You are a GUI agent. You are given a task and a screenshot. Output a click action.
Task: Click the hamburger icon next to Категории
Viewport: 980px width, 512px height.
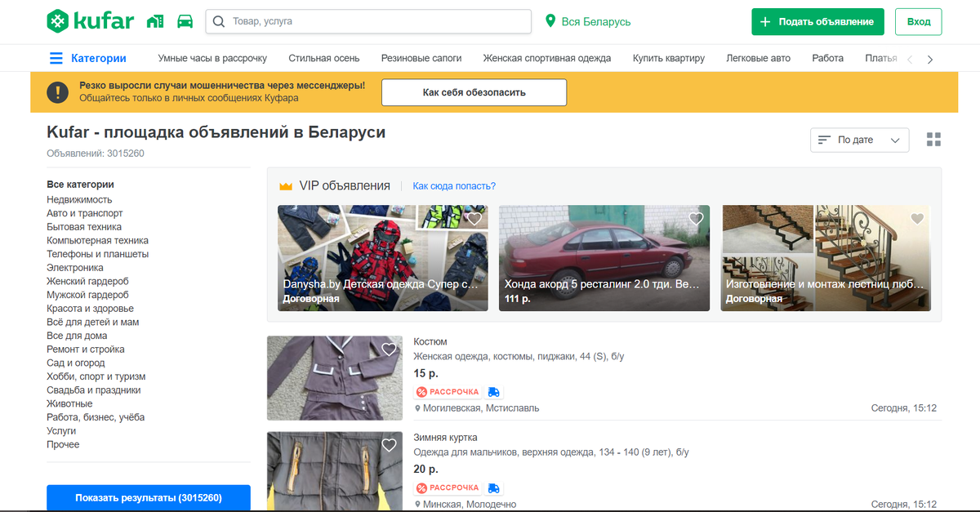56,58
